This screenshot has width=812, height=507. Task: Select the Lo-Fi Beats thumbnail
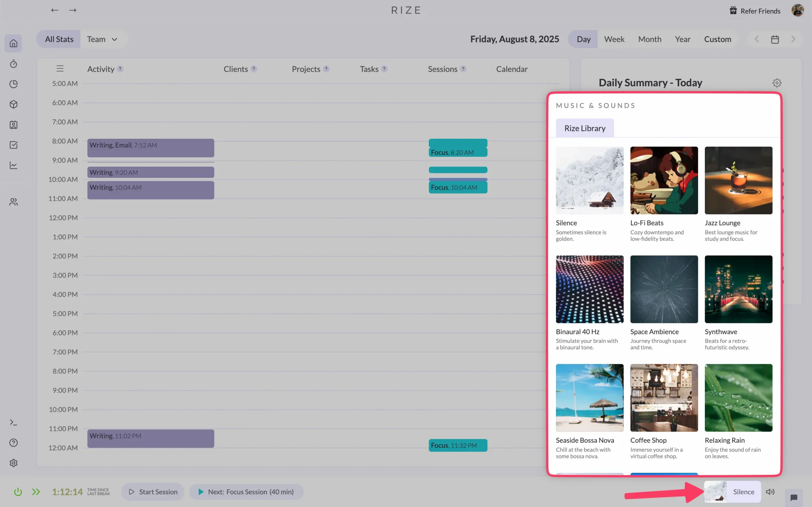(664, 181)
